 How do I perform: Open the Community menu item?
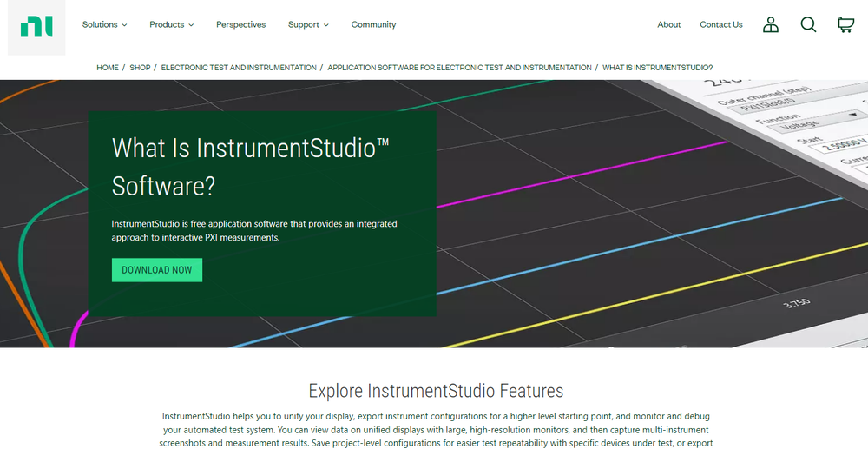coord(373,24)
